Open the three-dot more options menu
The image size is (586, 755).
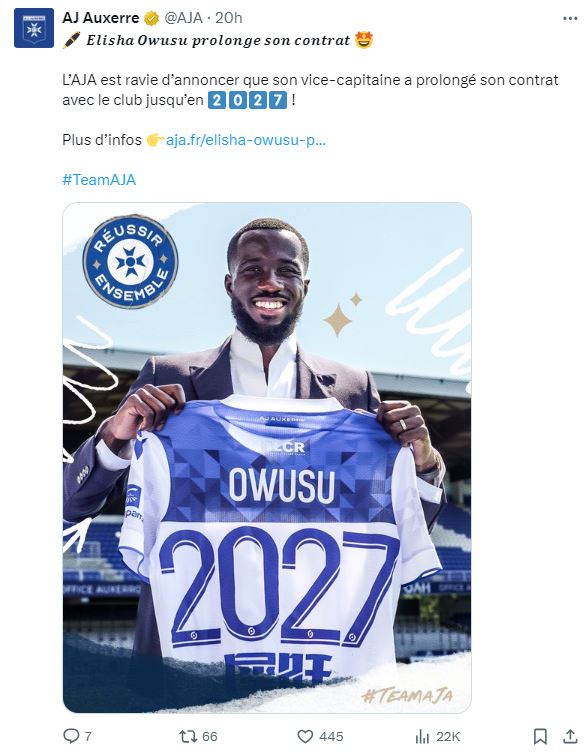[x=570, y=18]
